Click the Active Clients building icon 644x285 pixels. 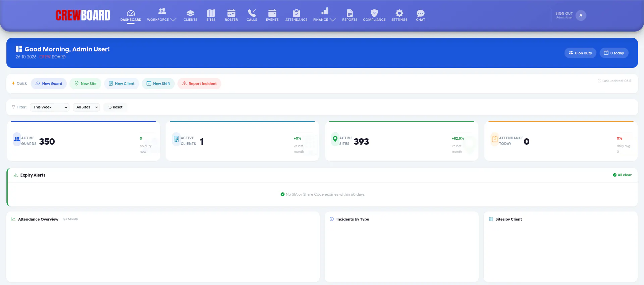coord(176,139)
